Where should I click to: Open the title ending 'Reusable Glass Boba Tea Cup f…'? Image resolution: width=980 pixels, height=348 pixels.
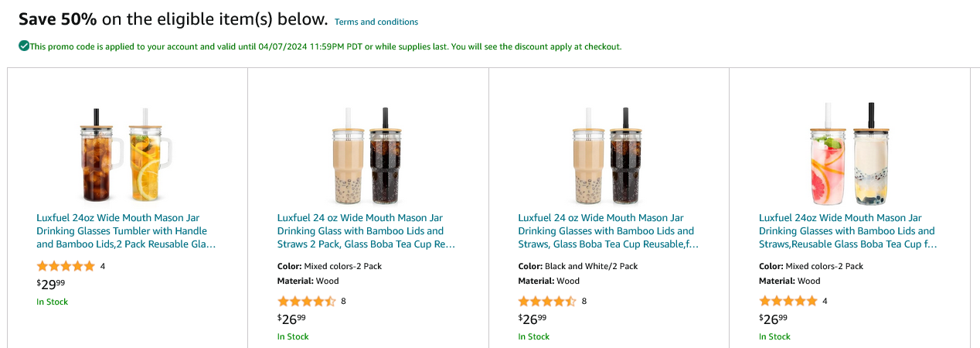tap(848, 231)
